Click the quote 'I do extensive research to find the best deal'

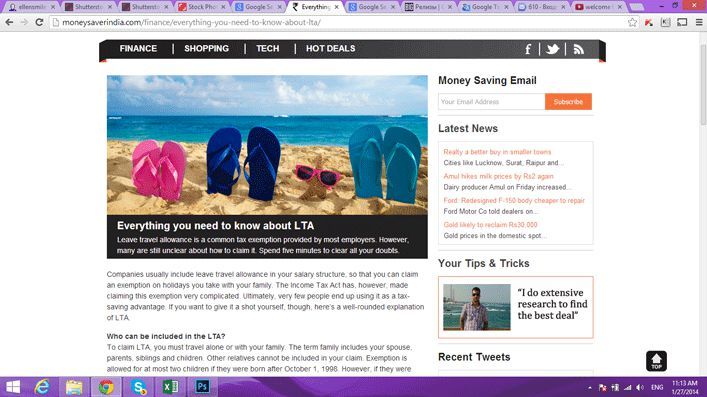point(552,304)
